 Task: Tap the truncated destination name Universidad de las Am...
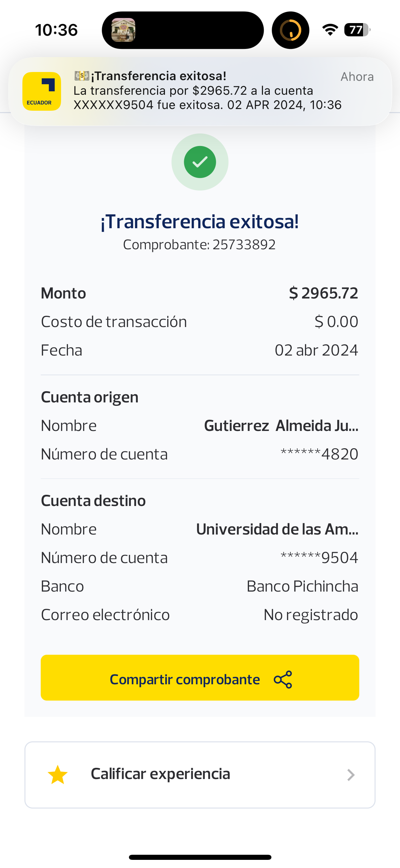pos(277,529)
